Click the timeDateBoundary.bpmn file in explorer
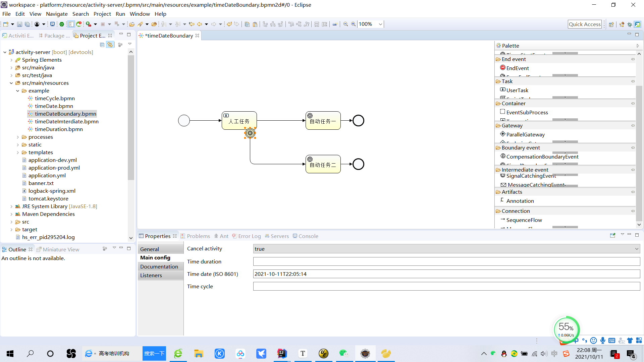The image size is (644, 362). (65, 114)
